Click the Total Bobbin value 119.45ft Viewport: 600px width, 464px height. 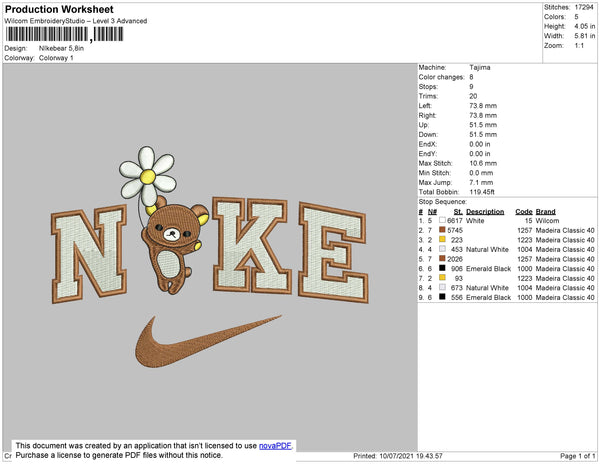482,192
